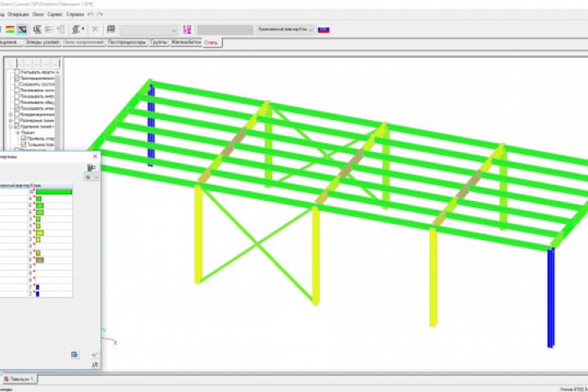The width and height of the screenshot is (588, 392).
Task: Click the bottom-most blue scale swatch
Action: (38, 294)
